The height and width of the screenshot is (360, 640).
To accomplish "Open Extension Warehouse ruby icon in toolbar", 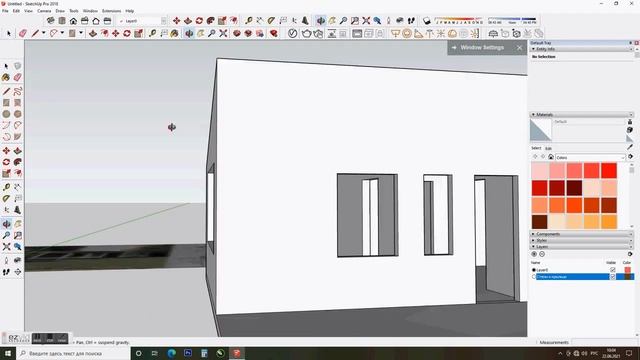I will (x=273, y=33).
